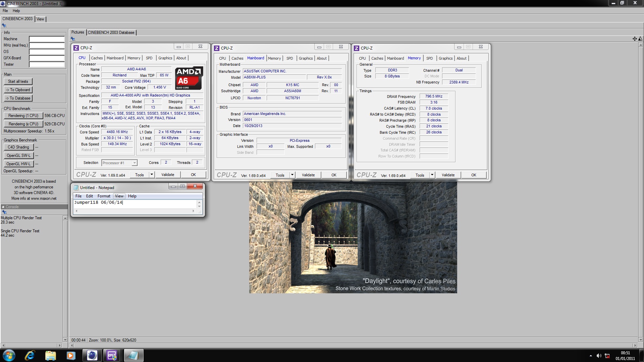Click the To Database button
The width and height of the screenshot is (644, 362).
(18, 98)
